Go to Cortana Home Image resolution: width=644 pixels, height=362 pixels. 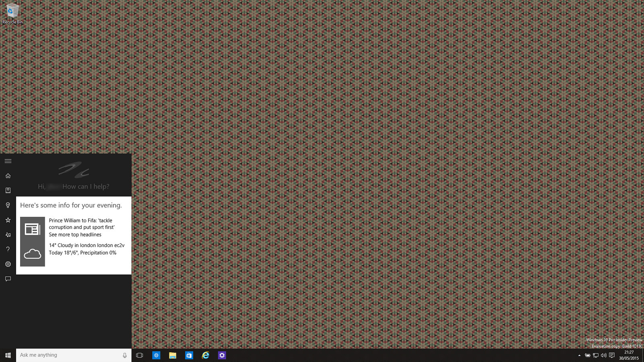coord(8,176)
